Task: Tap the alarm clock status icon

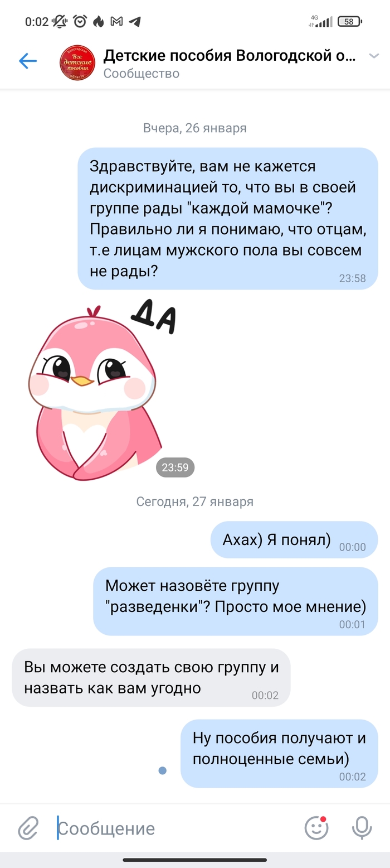Action: coord(80,22)
